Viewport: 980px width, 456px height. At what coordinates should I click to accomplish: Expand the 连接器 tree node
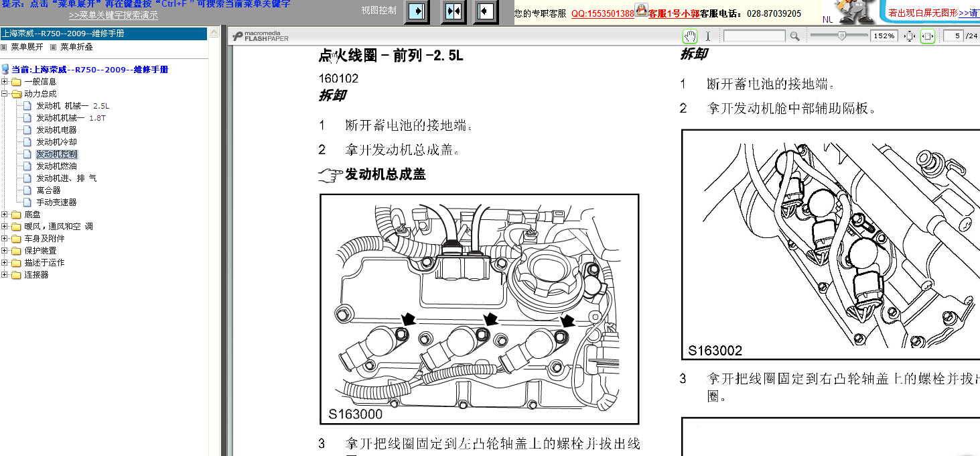pyautogui.click(x=5, y=275)
